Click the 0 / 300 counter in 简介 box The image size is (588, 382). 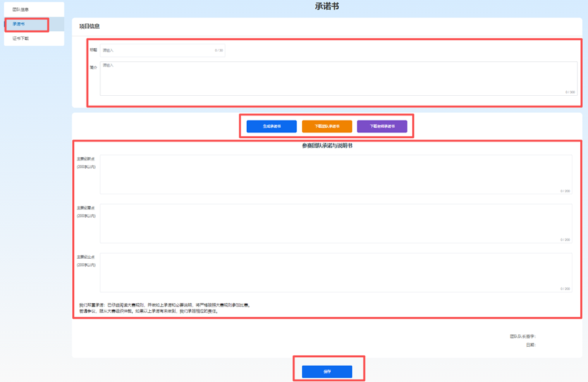tap(570, 93)
